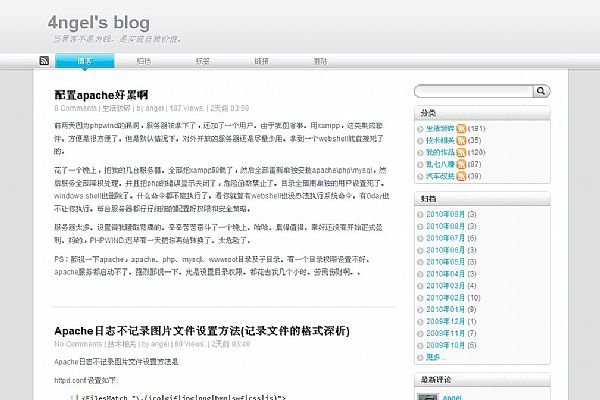
Task: Open RSS feed icon beside 技术相关 category
Action: (460, 140)
